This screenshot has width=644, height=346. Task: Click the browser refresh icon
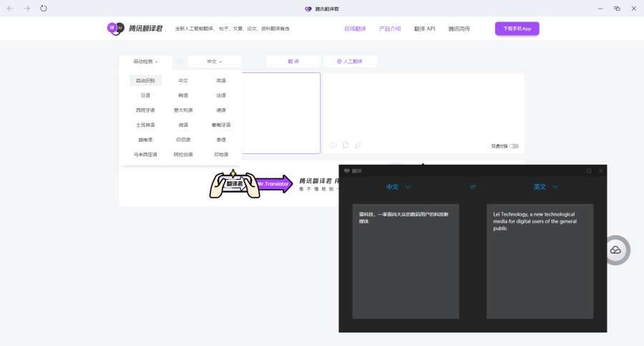(x=44, y=9)
